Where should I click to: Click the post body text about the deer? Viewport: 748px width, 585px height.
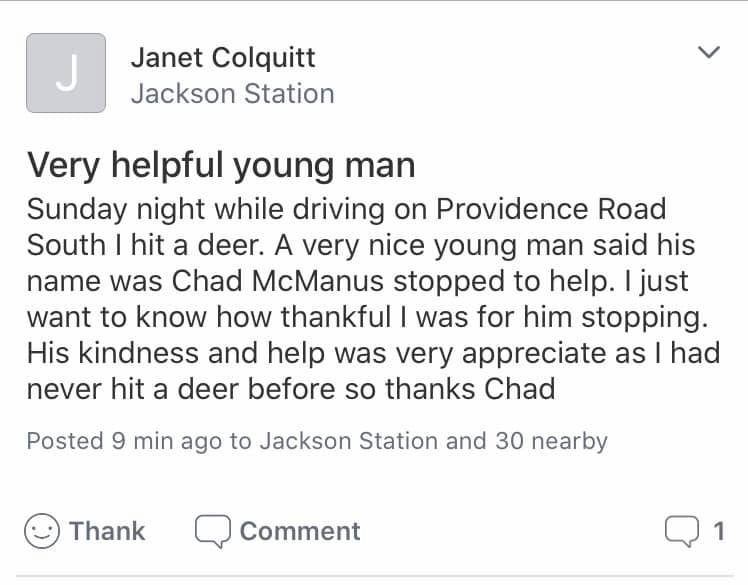374,299
